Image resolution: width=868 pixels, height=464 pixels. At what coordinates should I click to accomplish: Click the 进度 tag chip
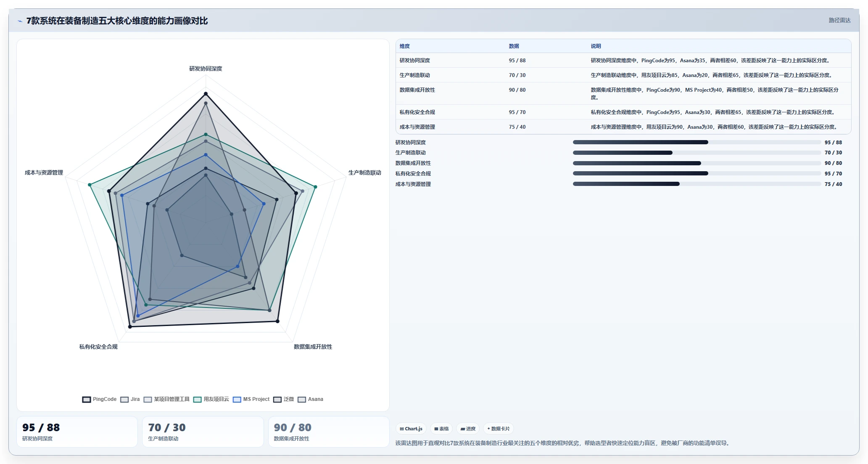pyautogui.click(x=468, y=429)
